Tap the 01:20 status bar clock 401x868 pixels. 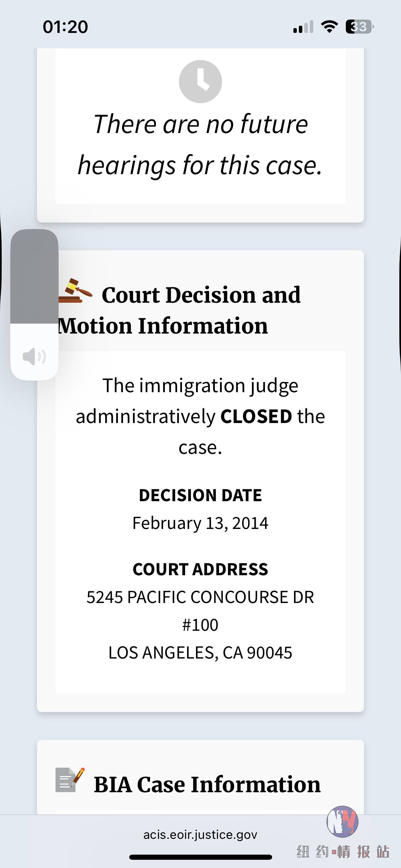(65, 27)
